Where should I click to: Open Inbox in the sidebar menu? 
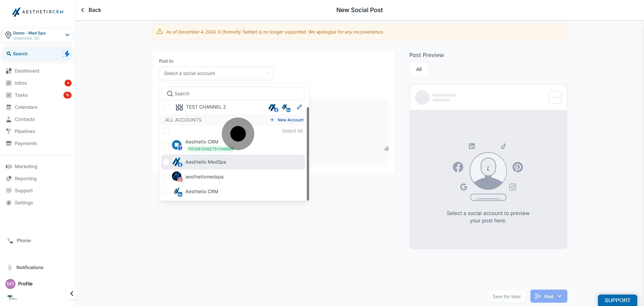pyautogui.click(x=21, y=83)
